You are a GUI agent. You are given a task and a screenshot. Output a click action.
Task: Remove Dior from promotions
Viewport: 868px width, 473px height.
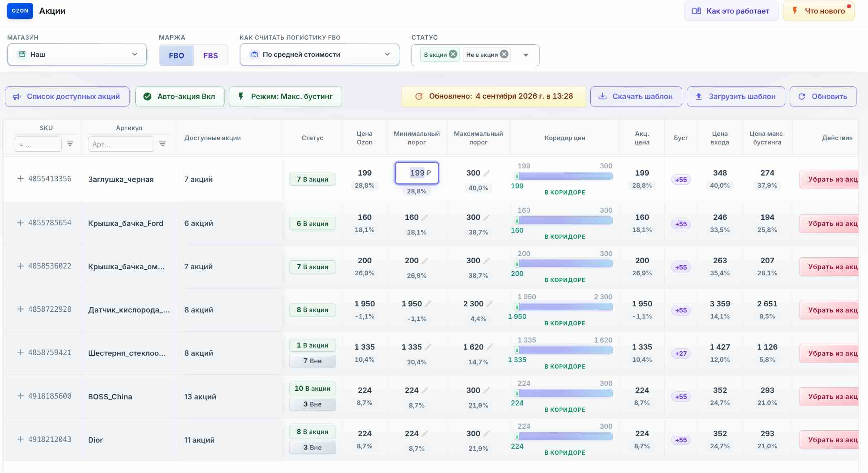[829, 440]
